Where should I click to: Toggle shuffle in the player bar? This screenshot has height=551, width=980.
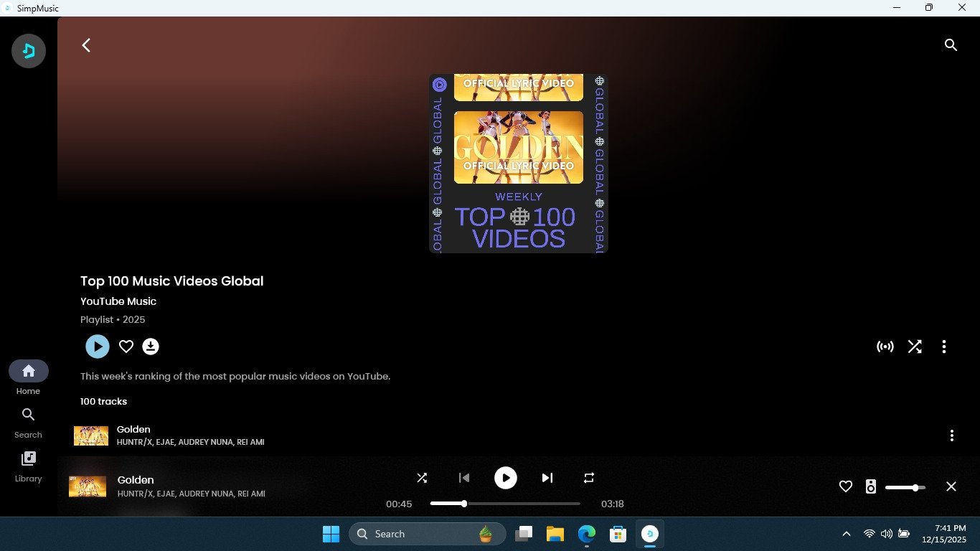422,478
